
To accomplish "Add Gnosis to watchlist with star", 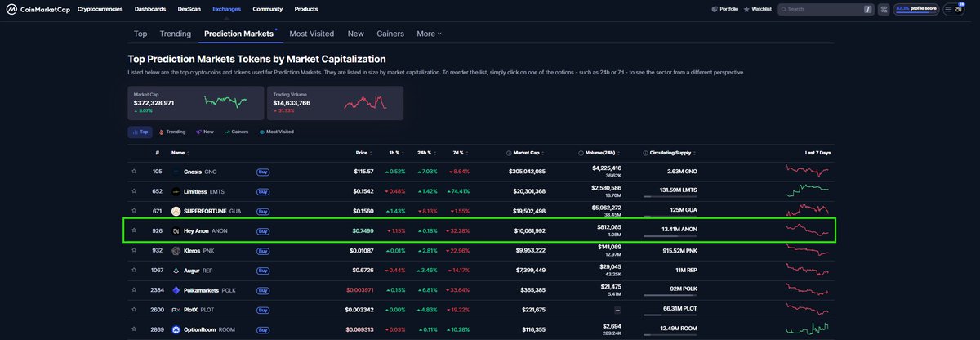I will pyautogui.click(x=134, y=172).
